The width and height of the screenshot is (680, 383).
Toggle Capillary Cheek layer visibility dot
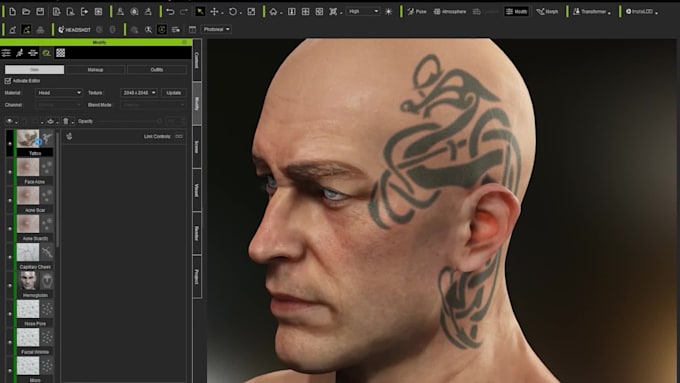tap(10, 257)
